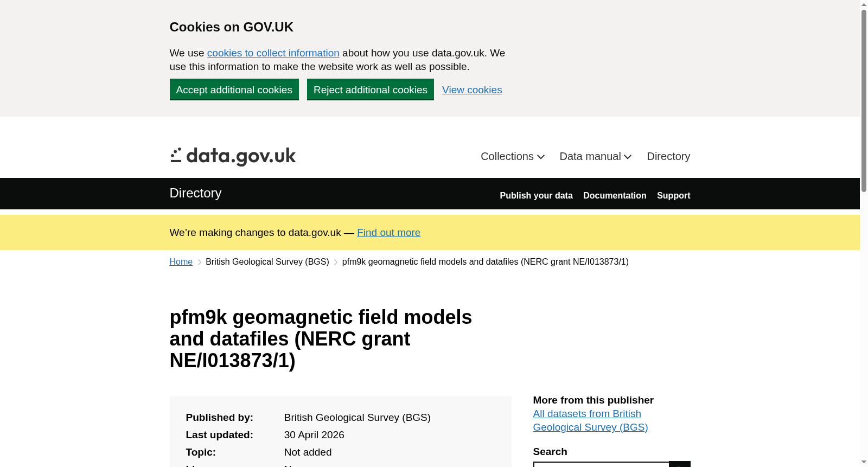Open Directory in the top navigation
The image size is (868, 467).
click(668, 156)
